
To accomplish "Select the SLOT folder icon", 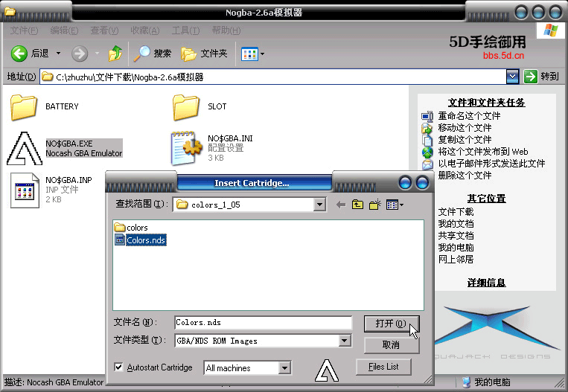I will click(186, 107).
